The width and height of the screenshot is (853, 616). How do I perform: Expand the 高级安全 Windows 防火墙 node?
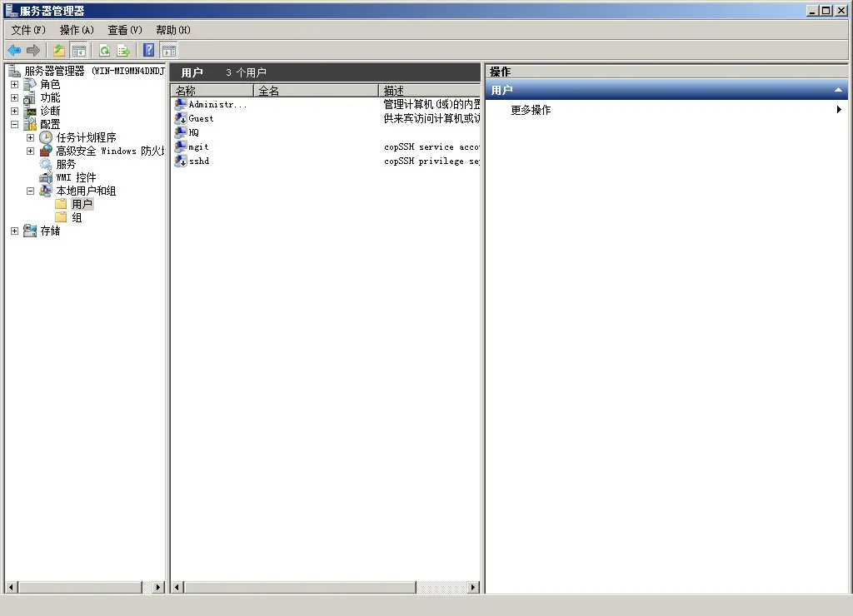(x=31, y=152)
